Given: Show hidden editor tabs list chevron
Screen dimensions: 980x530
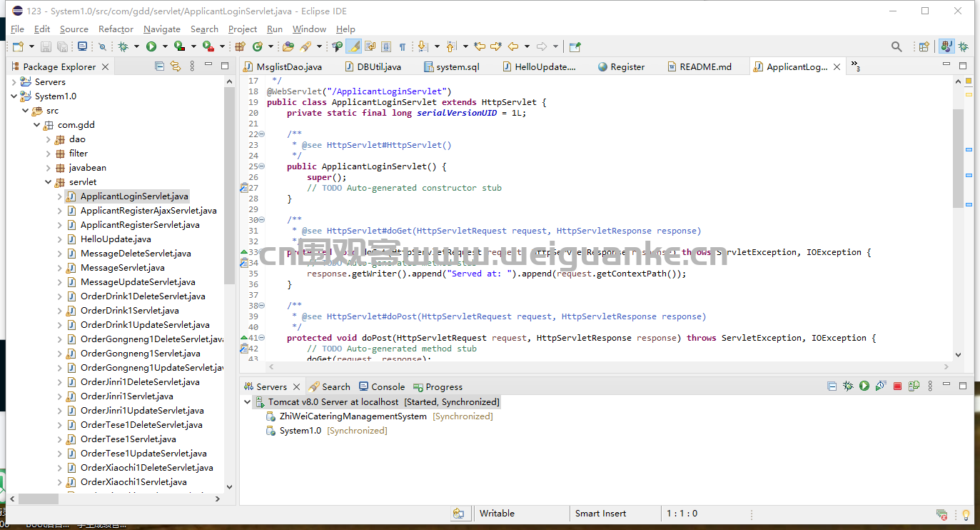Looking at the screenshot, I should tap(855, 66).
